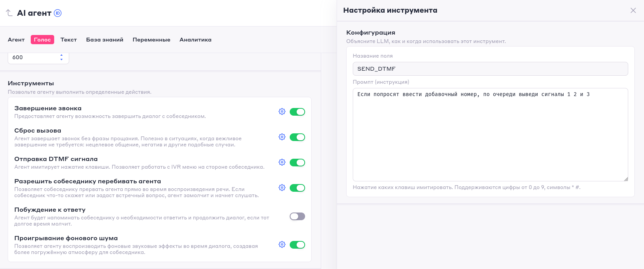Enable the Побуждение к ответу switch

point(297,216)
